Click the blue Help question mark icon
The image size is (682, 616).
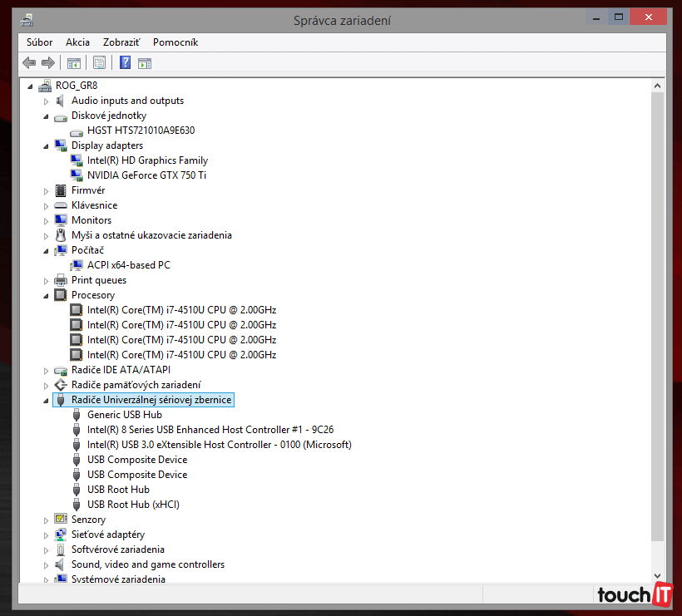point(125,62)
